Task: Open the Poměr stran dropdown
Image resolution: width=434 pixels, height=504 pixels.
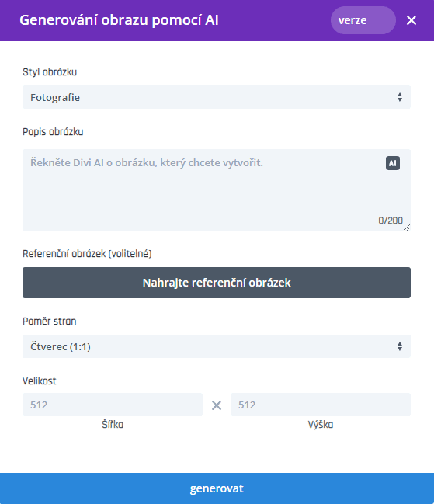Action: 217,346
